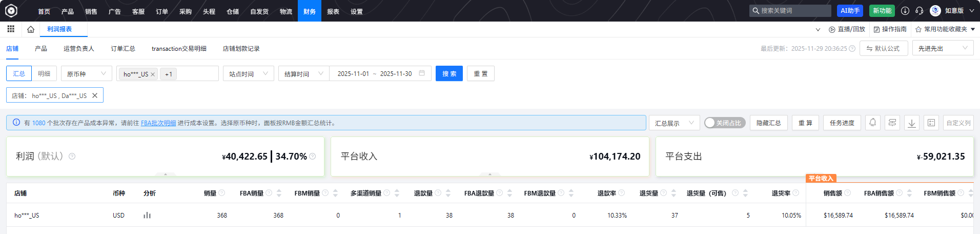Open analysis chart for ho***_US row
Image resolution: width=980 pixels, height=234 pixels.
147,215
